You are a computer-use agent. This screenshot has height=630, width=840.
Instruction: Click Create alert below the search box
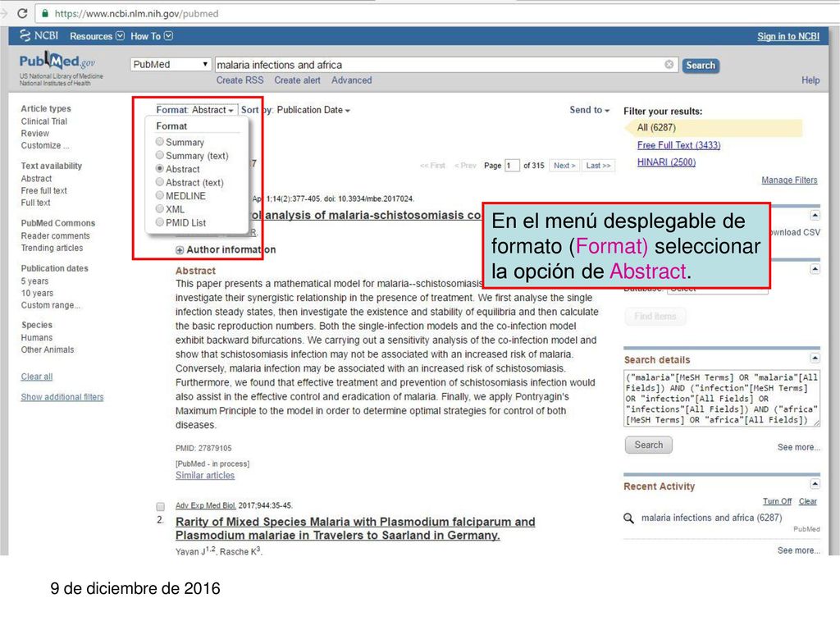click(x=297, y=80)
